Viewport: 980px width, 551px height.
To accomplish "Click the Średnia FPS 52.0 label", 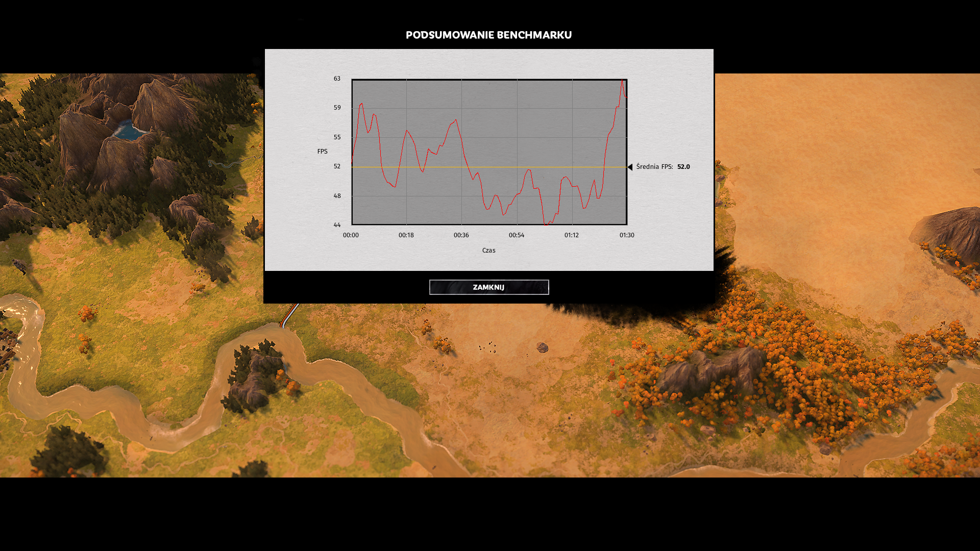I will (x=663, y=167).
